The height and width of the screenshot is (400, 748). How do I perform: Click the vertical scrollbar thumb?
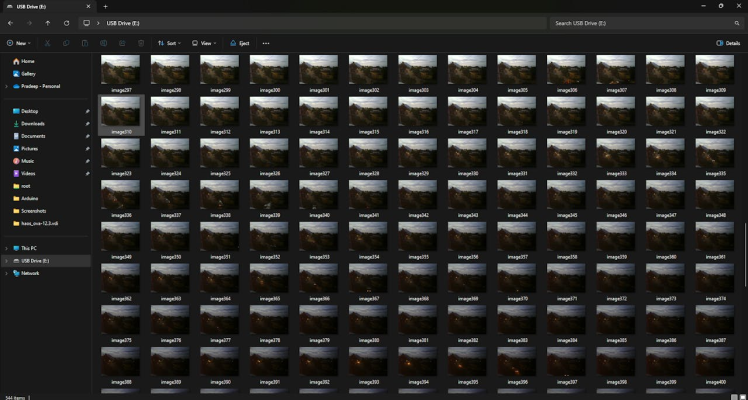click(746, 256)
